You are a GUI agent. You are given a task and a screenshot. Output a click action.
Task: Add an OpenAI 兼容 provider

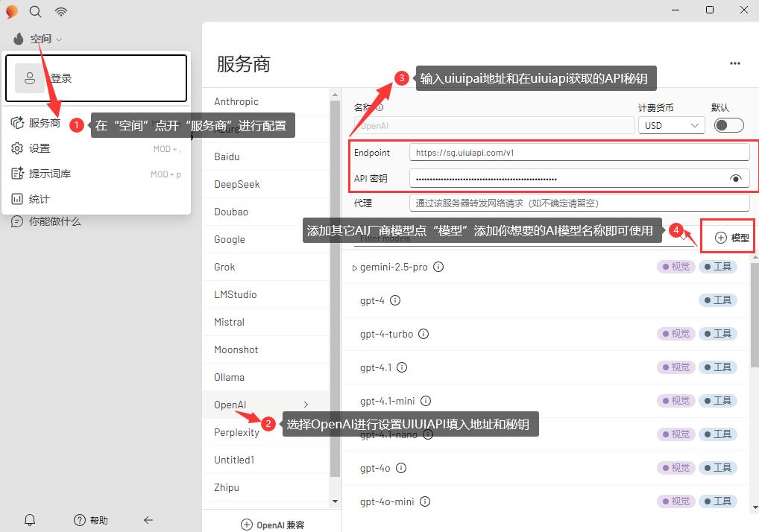(273, 525)
